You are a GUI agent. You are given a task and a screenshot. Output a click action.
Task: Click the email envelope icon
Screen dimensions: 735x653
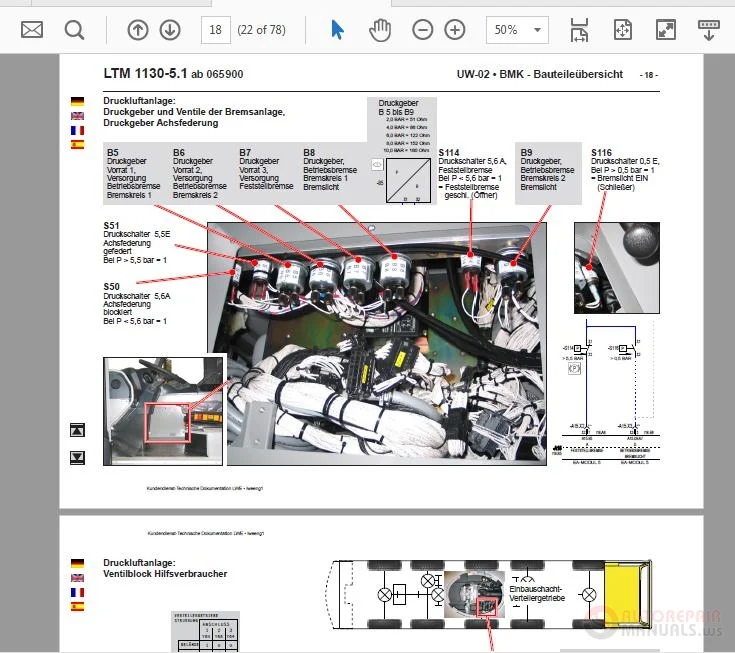click(32, 30)
